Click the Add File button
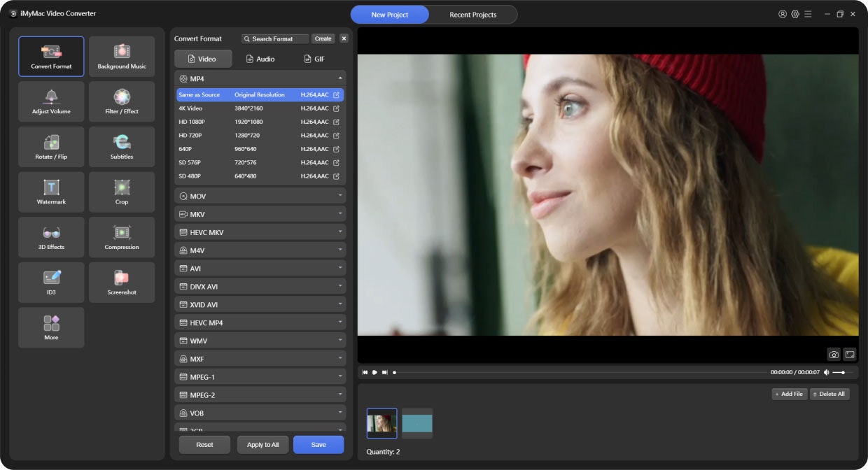The image size is (868, 470). pyautogui.click(x=790, y=394)
